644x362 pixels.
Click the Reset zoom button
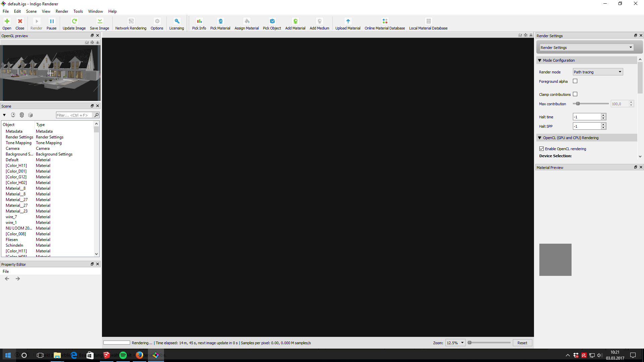click(522, 343)
